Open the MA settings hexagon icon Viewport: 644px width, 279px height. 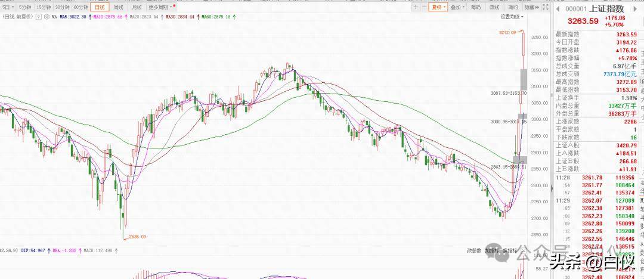pyautogui.click(x=46, y=17)
